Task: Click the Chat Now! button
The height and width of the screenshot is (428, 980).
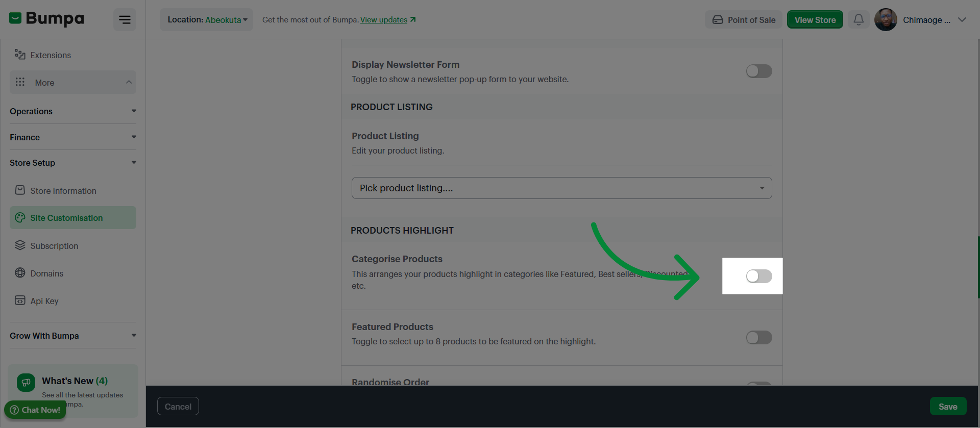Action: coord(35,410)
